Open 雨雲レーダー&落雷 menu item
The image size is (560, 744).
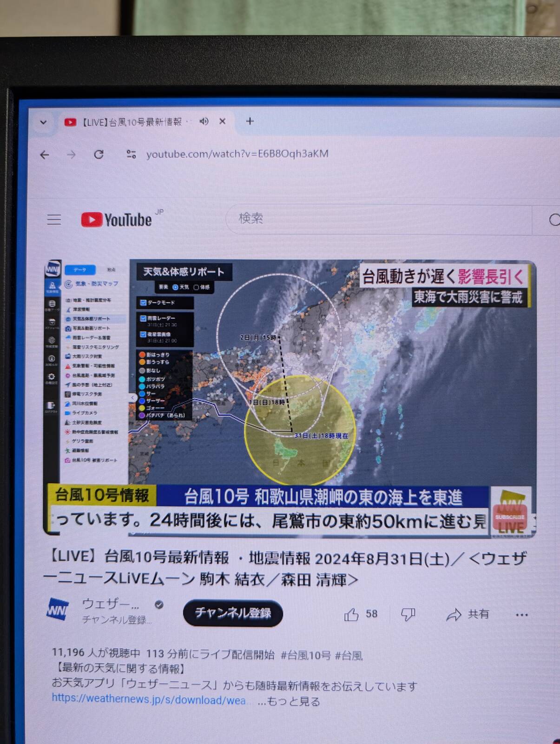(x=88, y=338)
